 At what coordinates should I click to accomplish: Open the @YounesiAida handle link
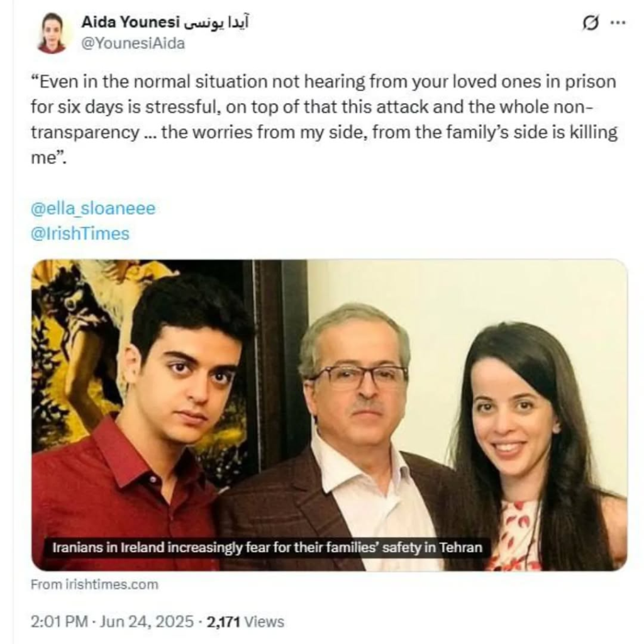pyautogui.click(x=133, y=43)
